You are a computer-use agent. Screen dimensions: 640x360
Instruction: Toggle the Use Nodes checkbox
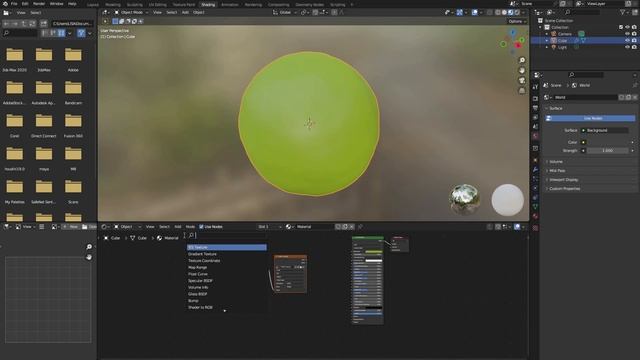[201, 227]
